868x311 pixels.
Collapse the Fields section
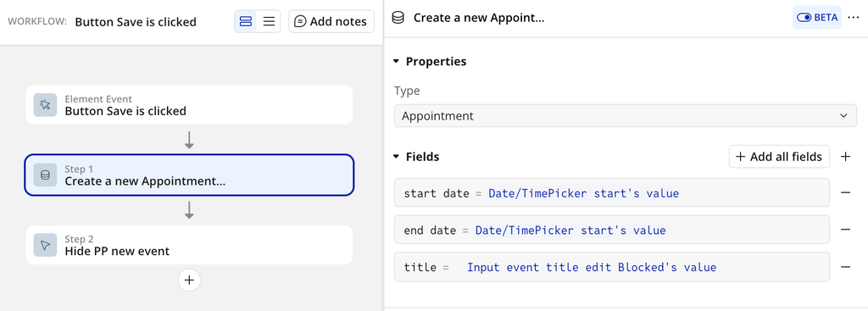pyautogui.click(x=397, y=157)
